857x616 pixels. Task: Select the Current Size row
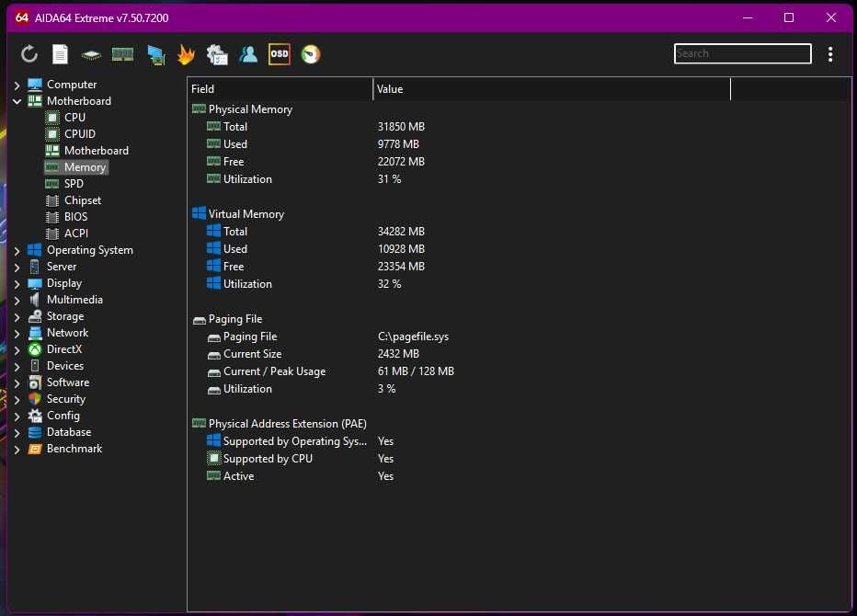coord(252,354)
